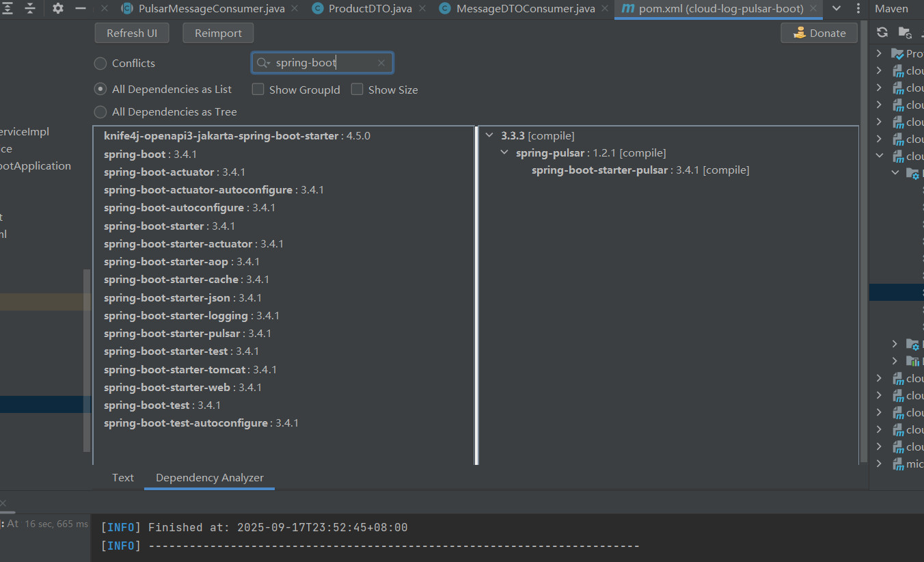
Task: Select spring-boot-test-autoconfigure entry
Action: [201, 423]
